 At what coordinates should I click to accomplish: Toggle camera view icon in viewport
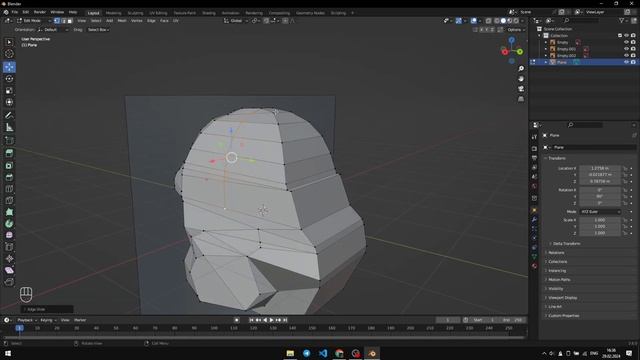tap(521, 89)
